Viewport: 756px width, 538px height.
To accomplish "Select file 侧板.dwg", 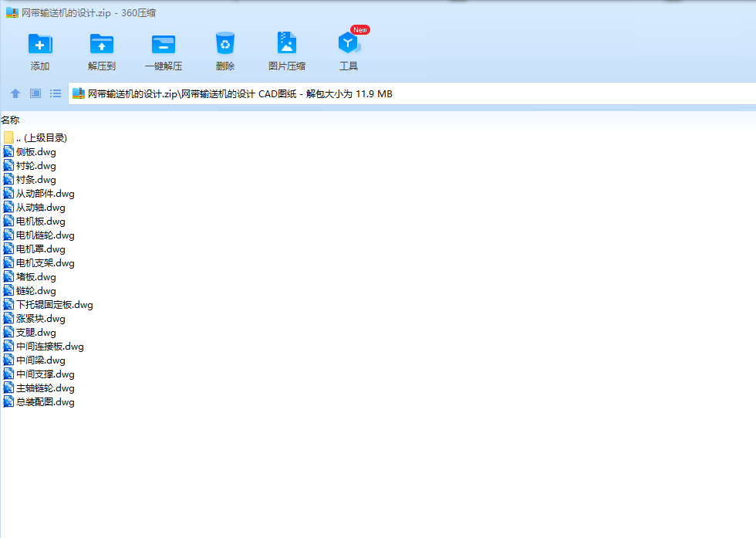I will click(x=30, y=152).
